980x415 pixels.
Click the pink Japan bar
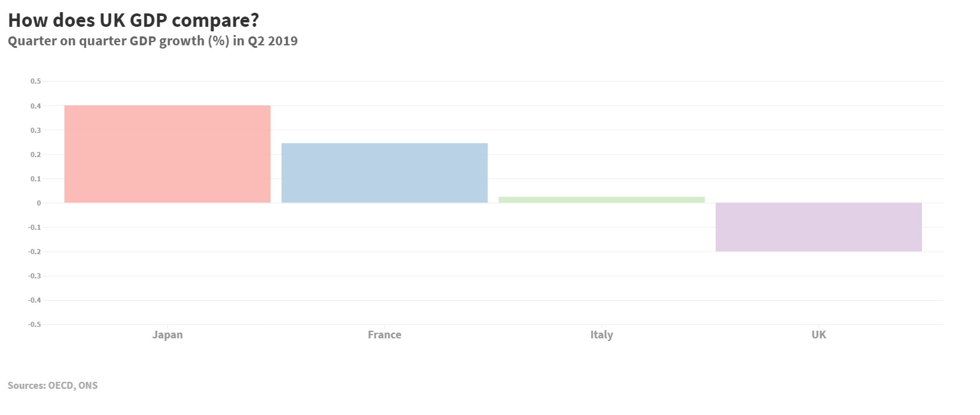point(167,154)
